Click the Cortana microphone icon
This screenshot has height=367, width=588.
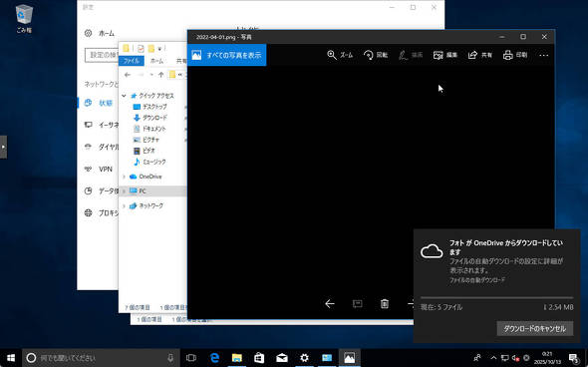(x=170, y=358)
